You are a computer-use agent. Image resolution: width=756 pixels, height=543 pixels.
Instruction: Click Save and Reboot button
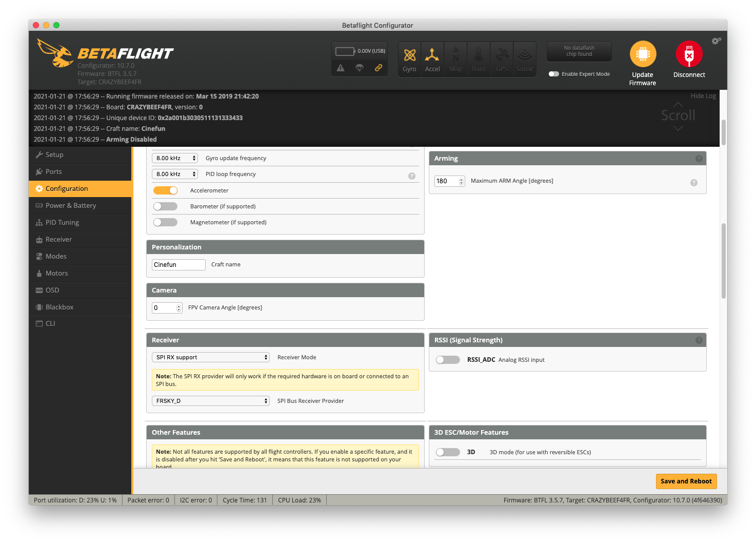pos(686,481)
